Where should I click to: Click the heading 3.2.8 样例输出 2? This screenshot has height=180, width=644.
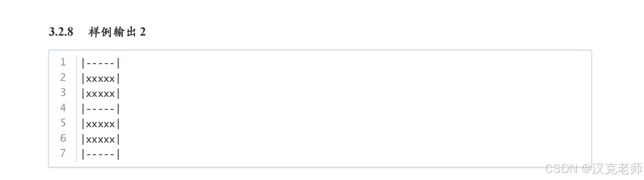[97, 32]
